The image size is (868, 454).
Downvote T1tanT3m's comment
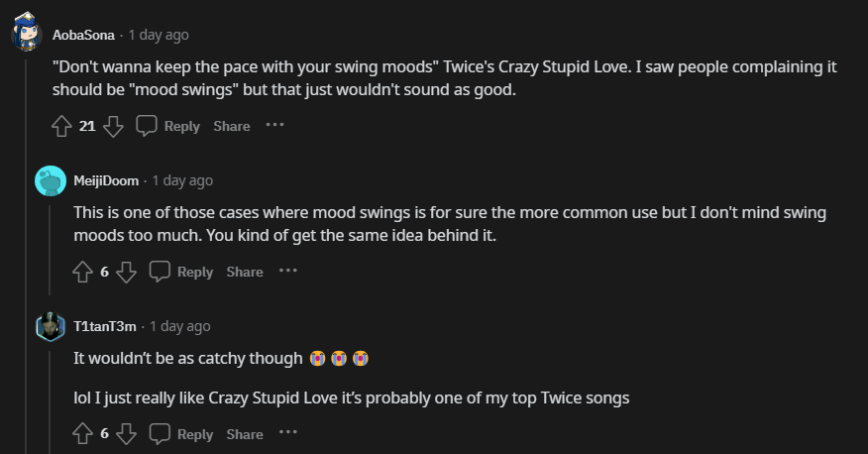point(126,434)
